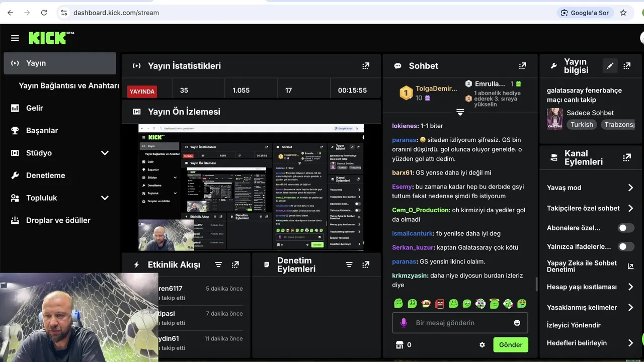Viewport: 644px width, 362px height.
Task: Click the 1.055 stat value
Action: coord(241,90)
